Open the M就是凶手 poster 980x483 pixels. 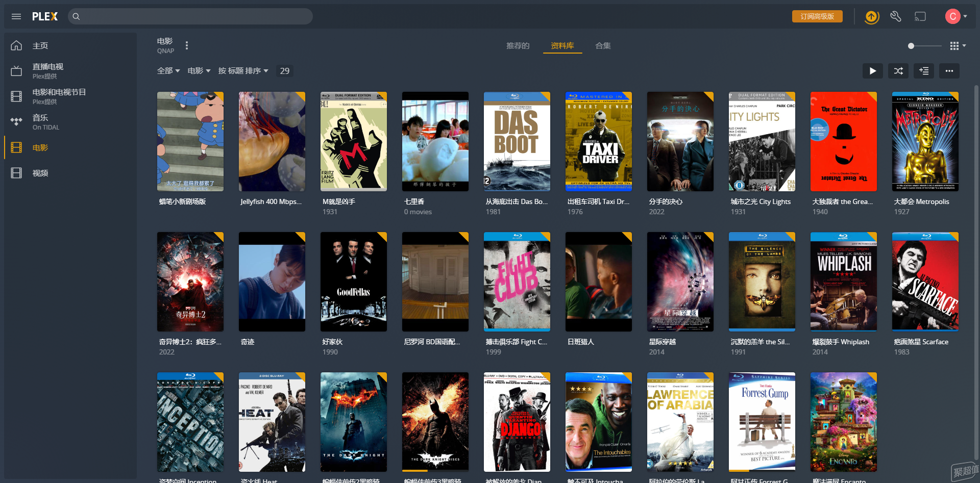point(354,141)
